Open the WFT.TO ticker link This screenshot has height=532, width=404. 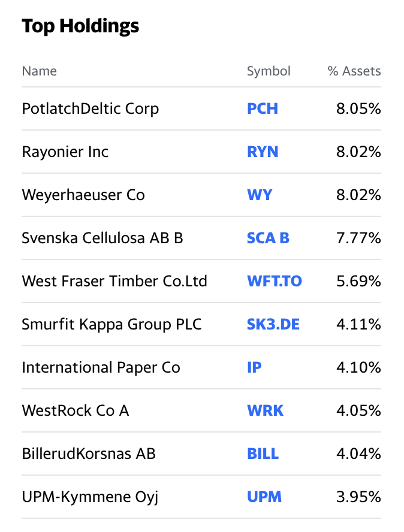[275, 282]
